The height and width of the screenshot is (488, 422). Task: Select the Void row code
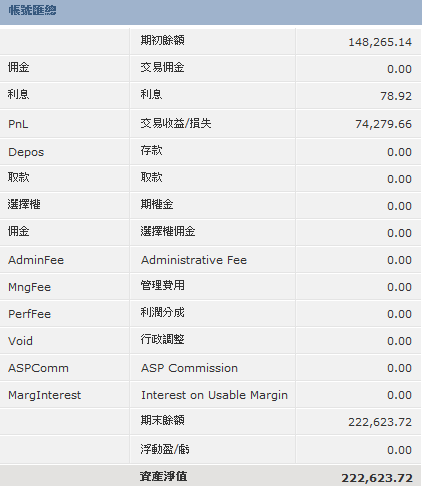(20, 341)
